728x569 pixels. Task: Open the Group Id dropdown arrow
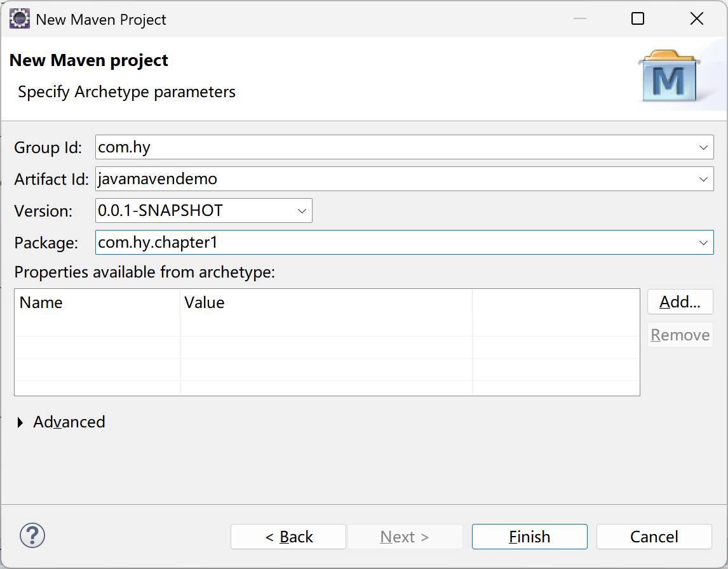pos(703,147)
